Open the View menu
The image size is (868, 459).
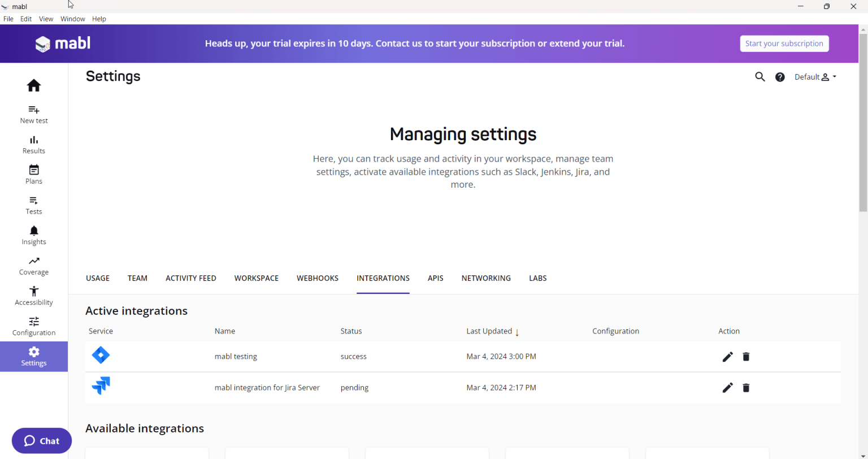point(46,19)
